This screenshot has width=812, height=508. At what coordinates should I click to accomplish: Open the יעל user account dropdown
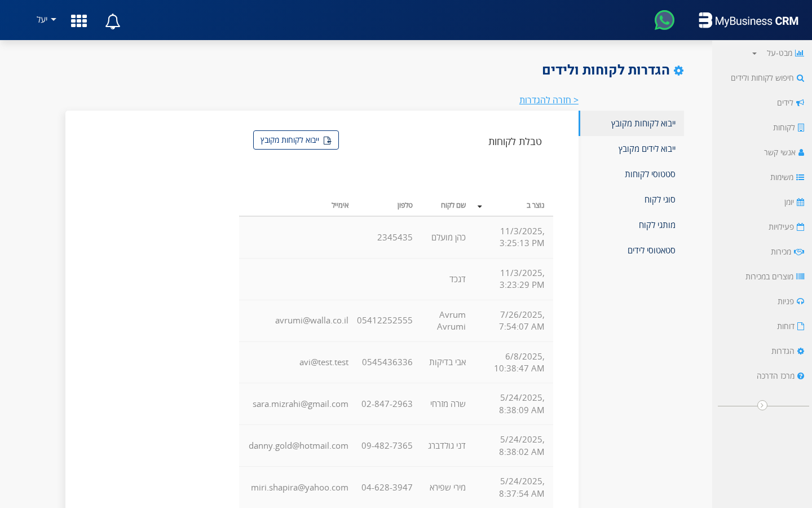[45, 20]
